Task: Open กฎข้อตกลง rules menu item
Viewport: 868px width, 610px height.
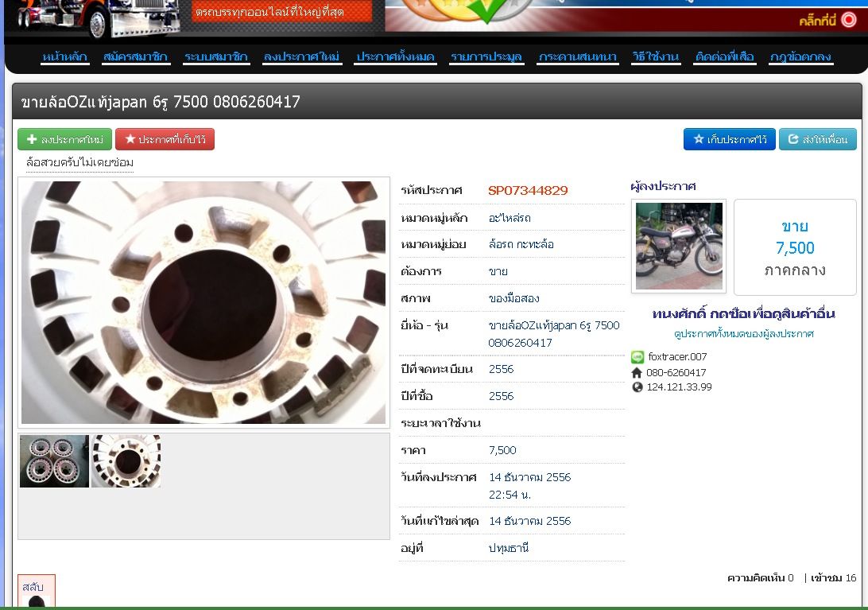Action: click(800, 56)
